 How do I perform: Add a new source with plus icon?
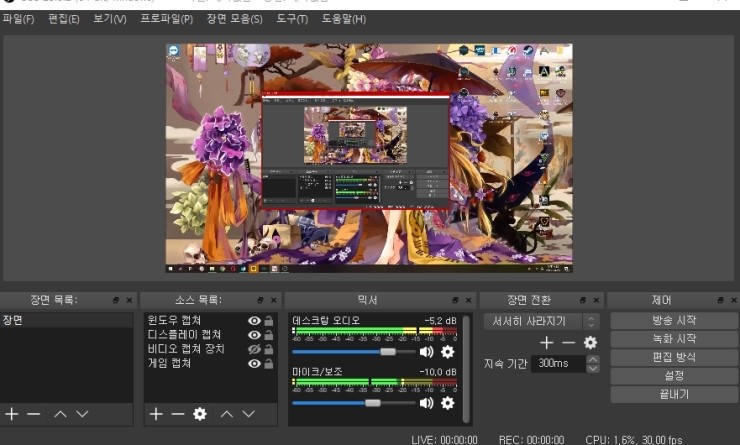click(x=156, y=414)
